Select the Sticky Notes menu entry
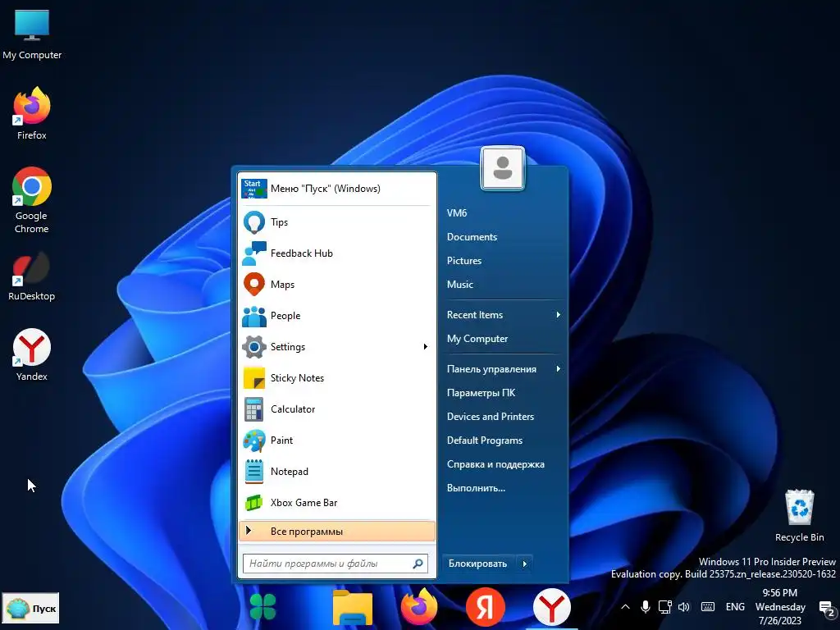Viewport: 840px width, 630px height. 336,378
